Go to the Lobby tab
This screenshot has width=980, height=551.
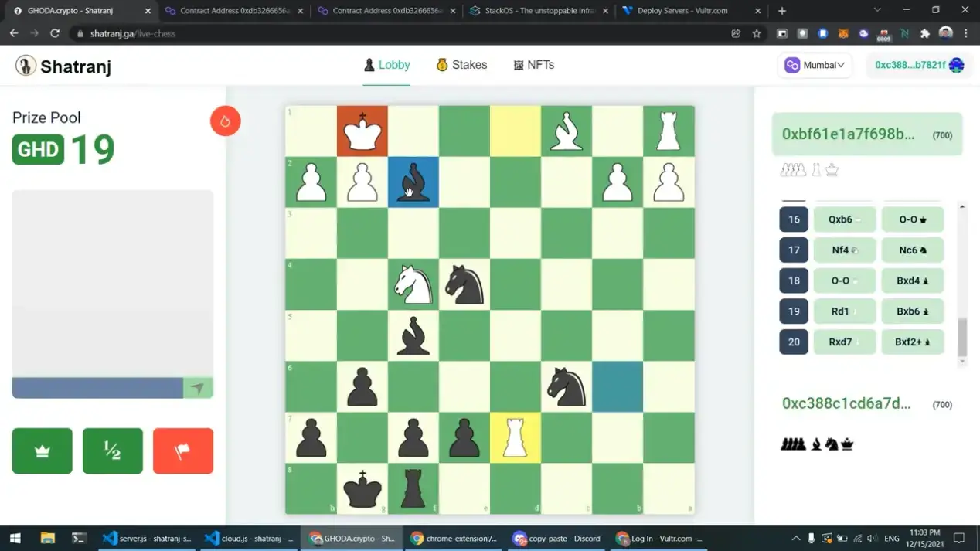coord(386,66)
